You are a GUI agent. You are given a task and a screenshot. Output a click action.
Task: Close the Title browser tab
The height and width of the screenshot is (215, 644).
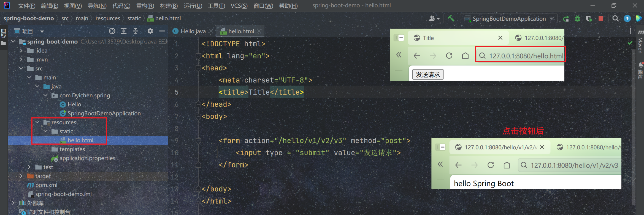[500, 38]
